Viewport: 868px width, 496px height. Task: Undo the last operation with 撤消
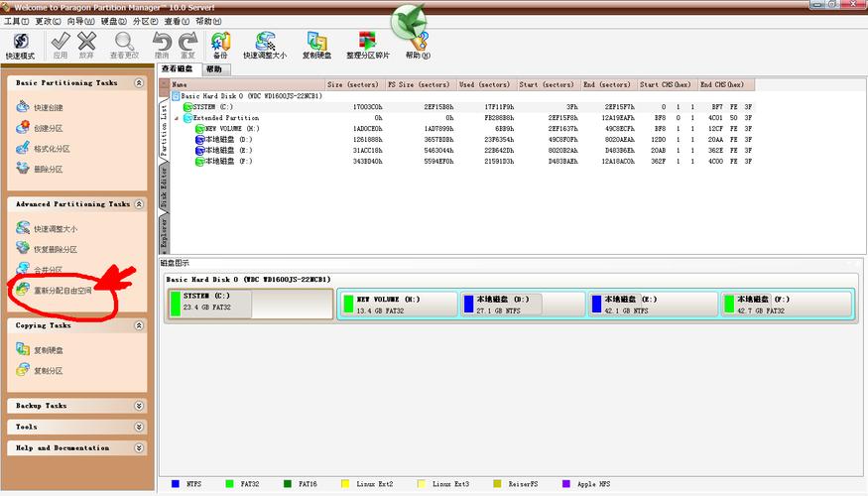click(162, 46)
